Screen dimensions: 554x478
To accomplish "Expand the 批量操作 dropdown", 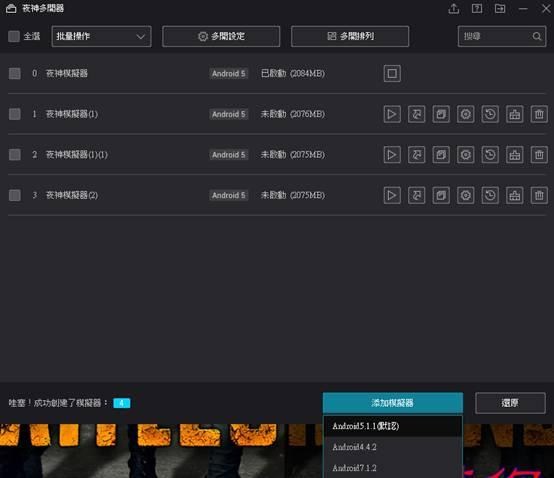I will click(x=101, y=36).
